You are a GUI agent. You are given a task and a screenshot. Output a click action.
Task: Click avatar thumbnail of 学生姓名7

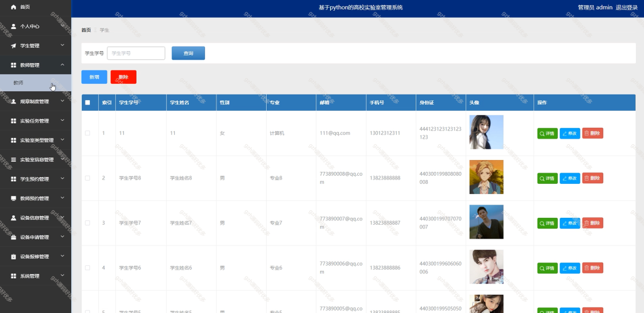(486, 222)
